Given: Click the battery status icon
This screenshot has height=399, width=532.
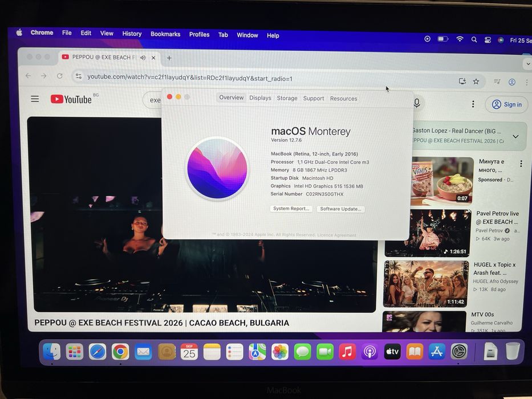Looking at the screenshot, I should (443, 39).
